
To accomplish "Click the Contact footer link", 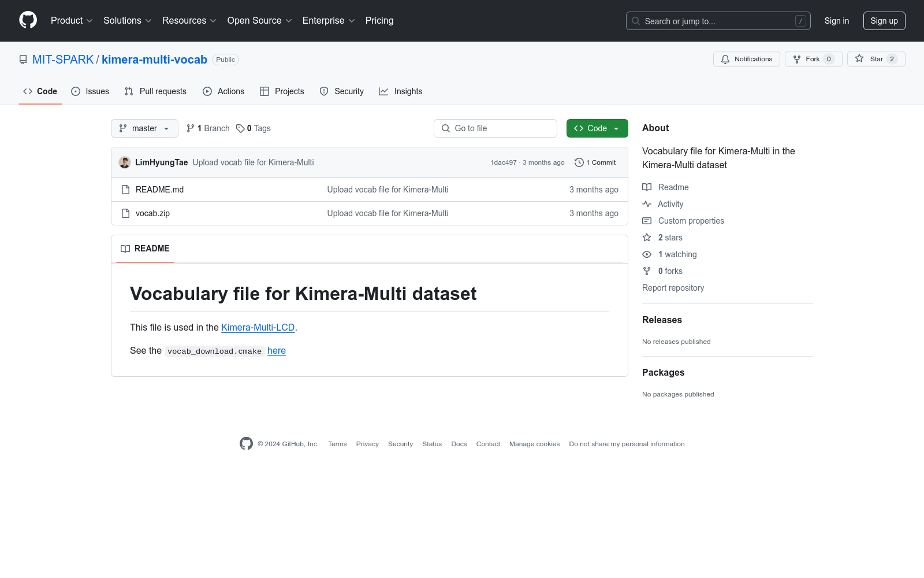I will click(x=488, y=444).
